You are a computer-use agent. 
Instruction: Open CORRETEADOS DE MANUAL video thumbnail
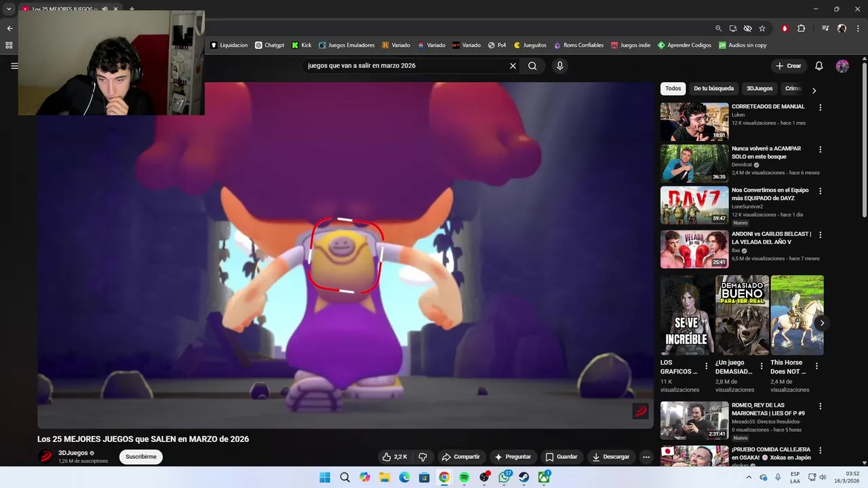tap(694, 121)
